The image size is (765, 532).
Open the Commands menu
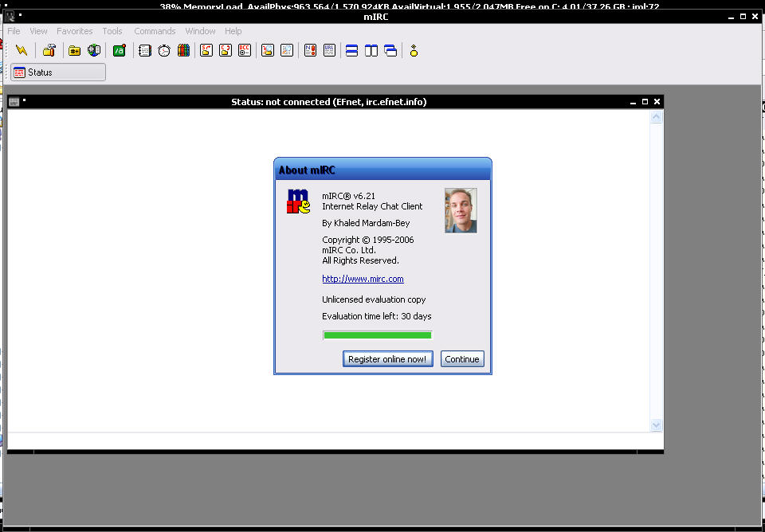click(x=155, y=31)
